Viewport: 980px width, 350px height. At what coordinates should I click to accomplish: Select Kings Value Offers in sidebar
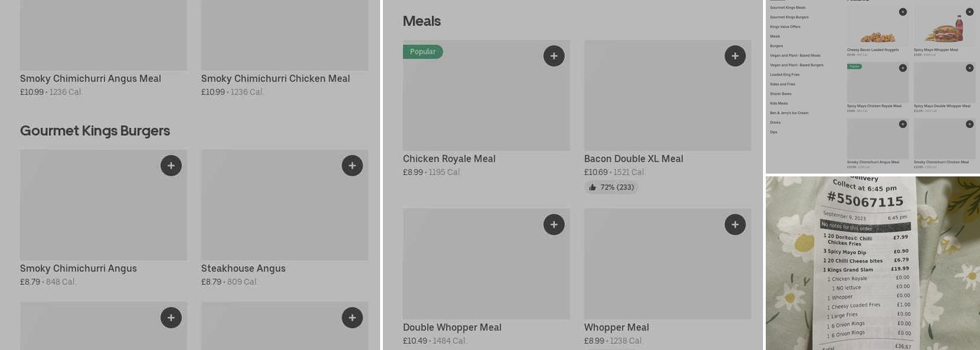784,27
